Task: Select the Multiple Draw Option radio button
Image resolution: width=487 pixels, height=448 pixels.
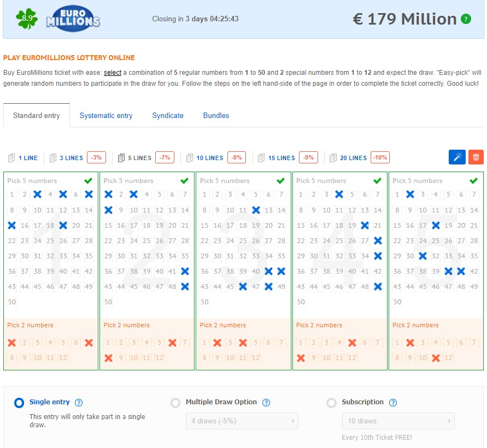Action: pyautogui.click(x=176, y=402)
